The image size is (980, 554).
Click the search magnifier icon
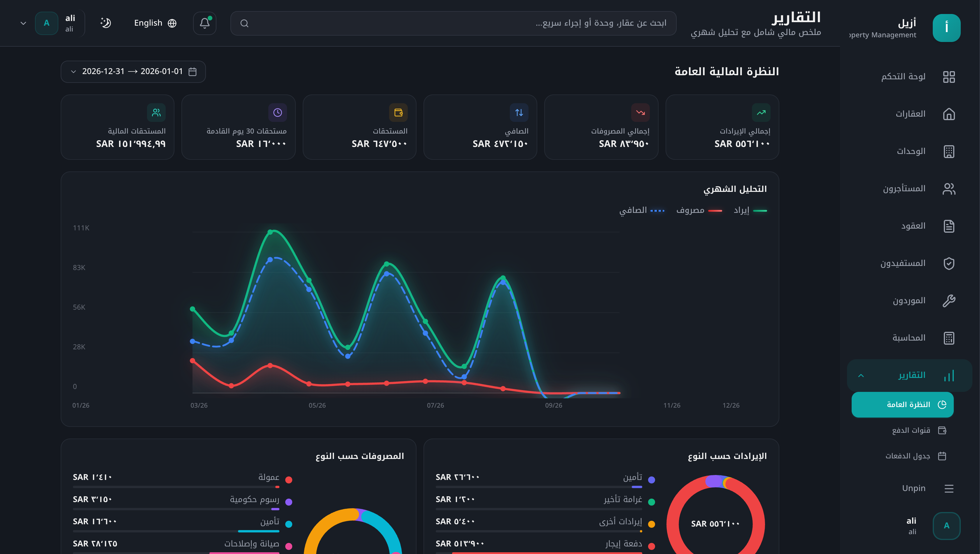pyautogui.click(x=244, y=24)
